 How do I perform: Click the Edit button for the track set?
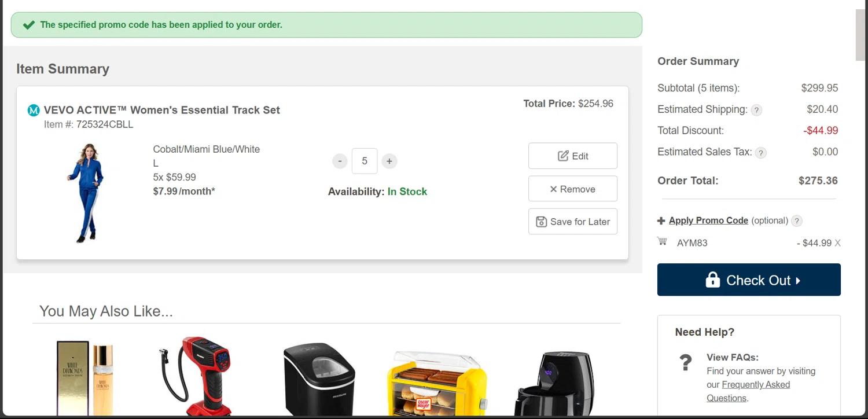573,156
